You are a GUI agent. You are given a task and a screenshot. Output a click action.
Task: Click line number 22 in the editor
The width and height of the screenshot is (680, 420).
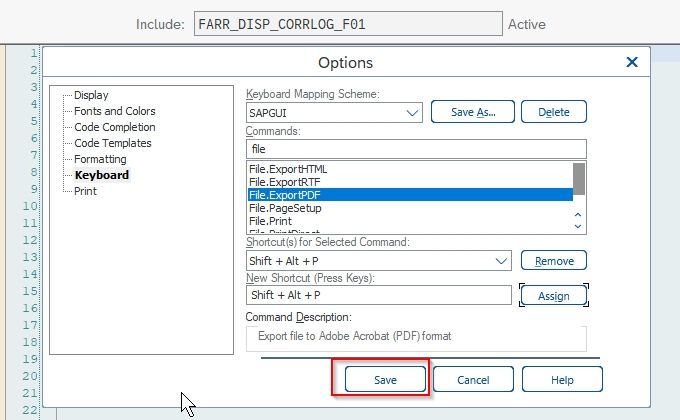29,410
